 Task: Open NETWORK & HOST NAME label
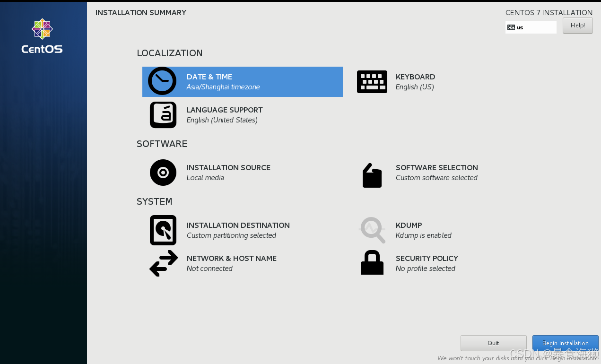(x=232, y=258)
